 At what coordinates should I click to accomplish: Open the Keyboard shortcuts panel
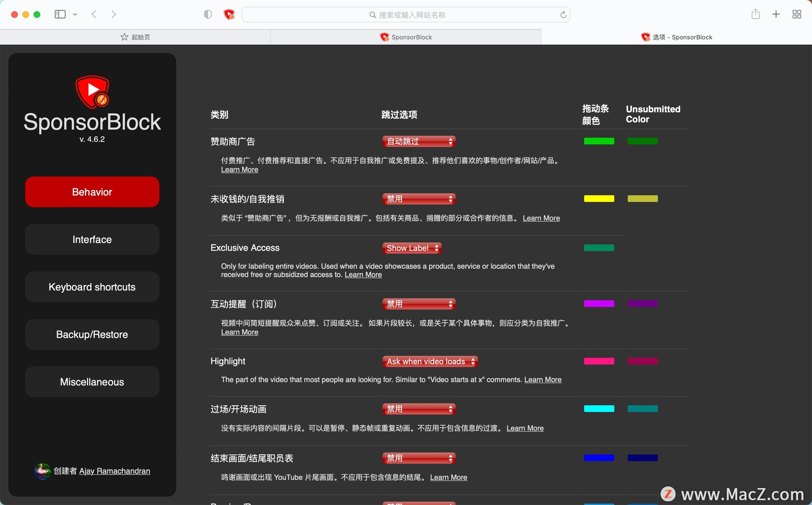[x=91, y=286]
